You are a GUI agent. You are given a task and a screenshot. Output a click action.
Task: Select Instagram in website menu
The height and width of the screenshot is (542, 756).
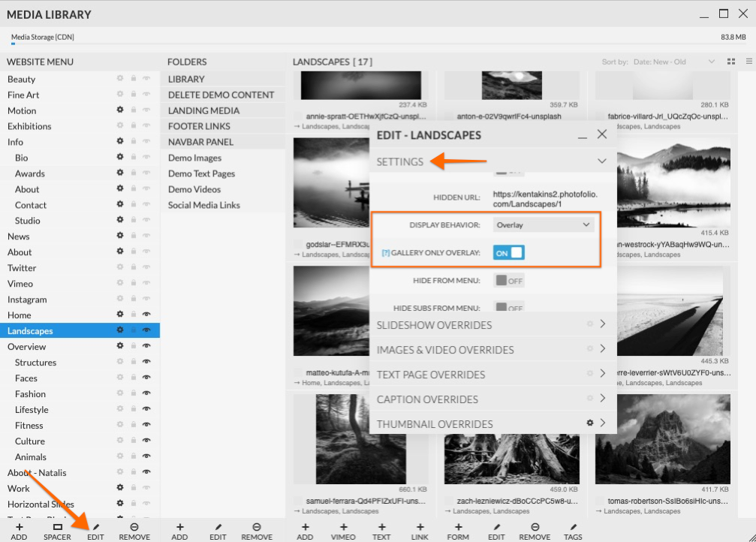[x=27, y=299]
